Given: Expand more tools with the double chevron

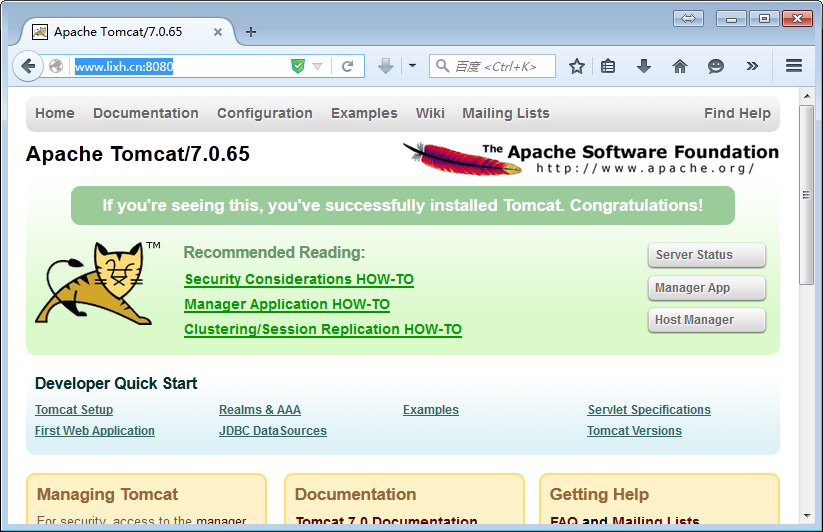Looking at the screenshot, I should [x=752, y=66].
